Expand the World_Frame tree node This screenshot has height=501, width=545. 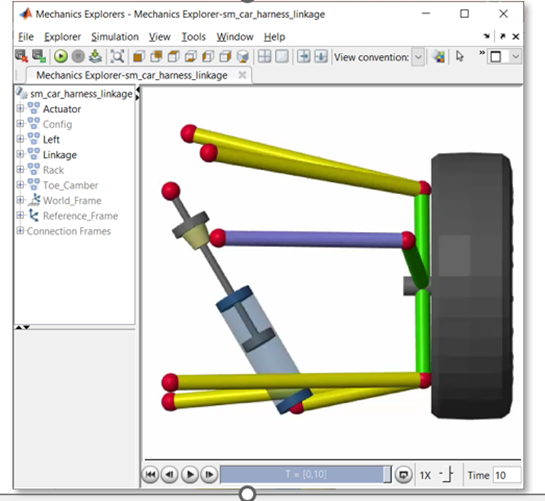[20, 200]
